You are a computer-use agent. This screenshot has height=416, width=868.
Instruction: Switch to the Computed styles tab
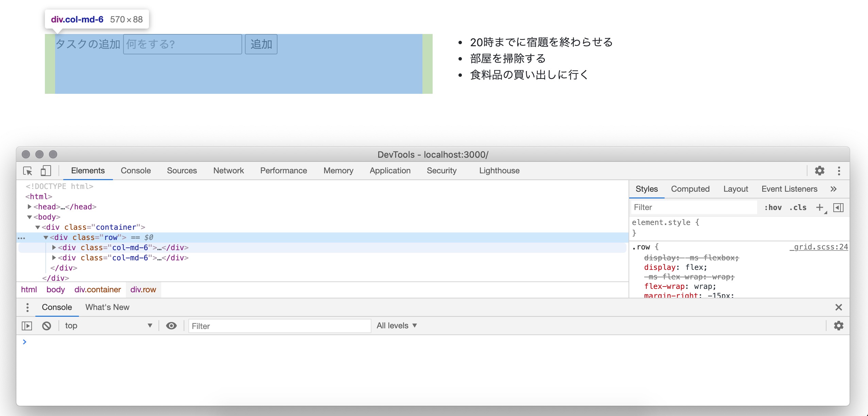click(690, 189)
